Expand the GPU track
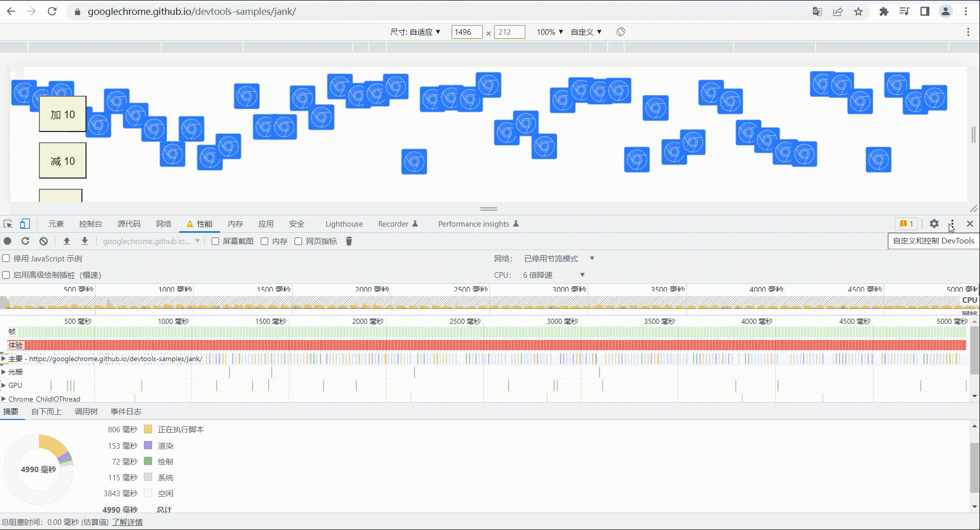The height and width of the screenshot is (530, 980). (x=4, y=385)
